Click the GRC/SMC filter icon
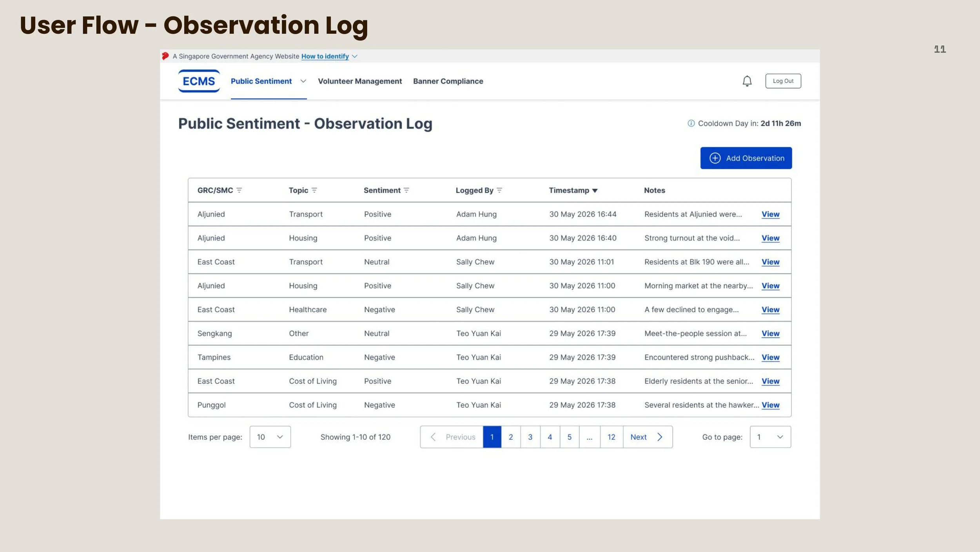980x552 pixels. [x=239, y=190]
